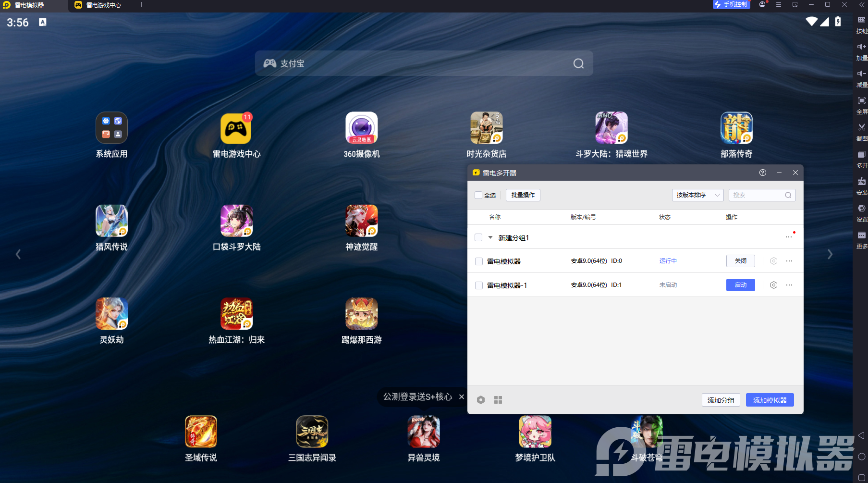Tick the checkbox for 雷电模拟器-1
Viewport: 868px width, 483px height.
(x=479, y=285)
